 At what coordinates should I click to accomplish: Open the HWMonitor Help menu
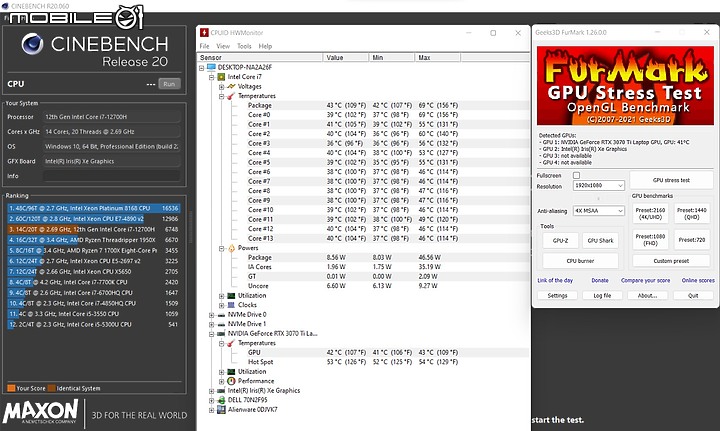(x=265, y=46)
